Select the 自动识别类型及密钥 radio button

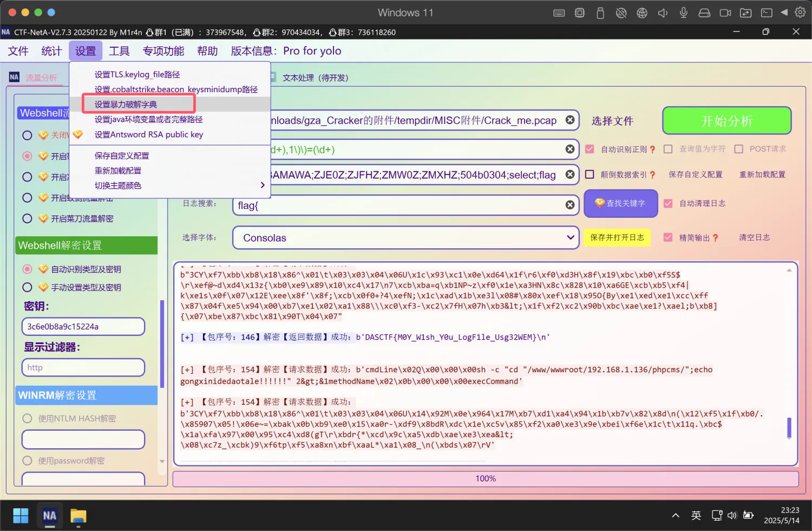[27, 269]
